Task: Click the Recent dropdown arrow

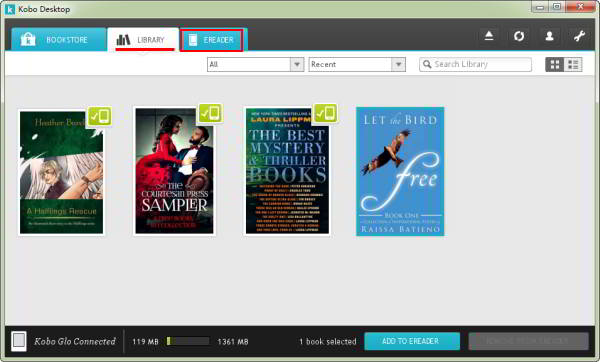Action: (398, 64)
